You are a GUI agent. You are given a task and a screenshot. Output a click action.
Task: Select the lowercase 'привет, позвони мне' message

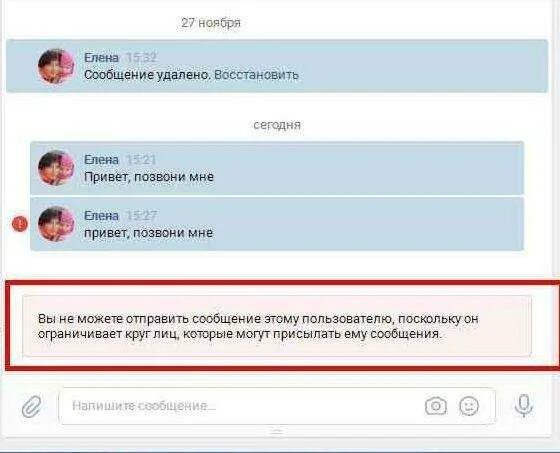click(x=277, y=224)
